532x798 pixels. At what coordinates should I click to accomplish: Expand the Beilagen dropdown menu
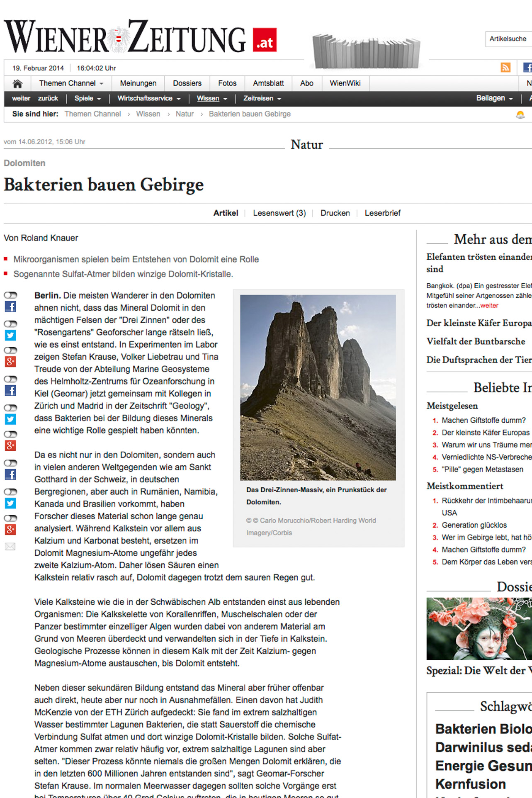[494, 98]
